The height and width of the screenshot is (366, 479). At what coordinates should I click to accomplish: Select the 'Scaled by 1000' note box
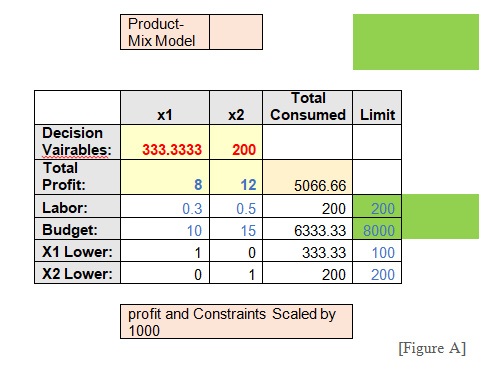click(x=236, y=321)
